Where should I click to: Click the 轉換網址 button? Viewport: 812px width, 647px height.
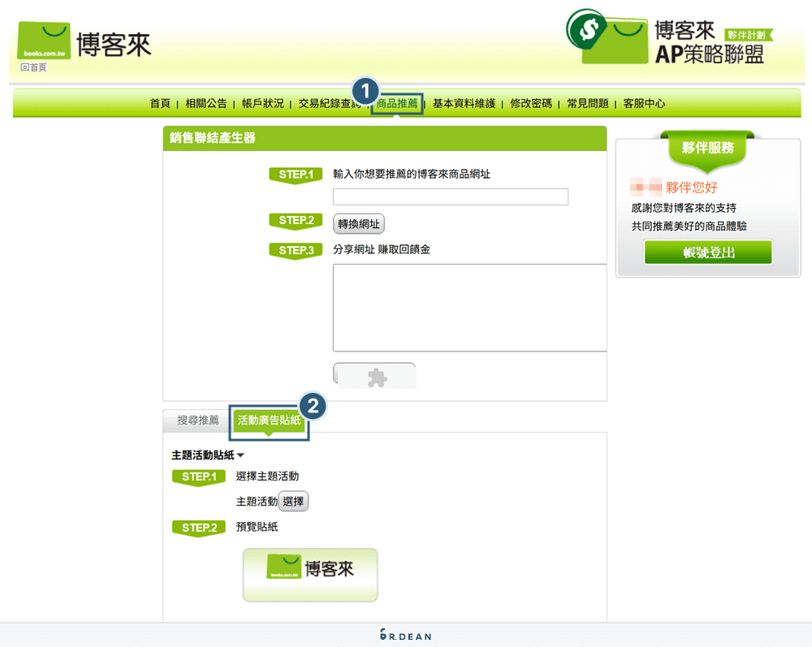coord(358,223)
